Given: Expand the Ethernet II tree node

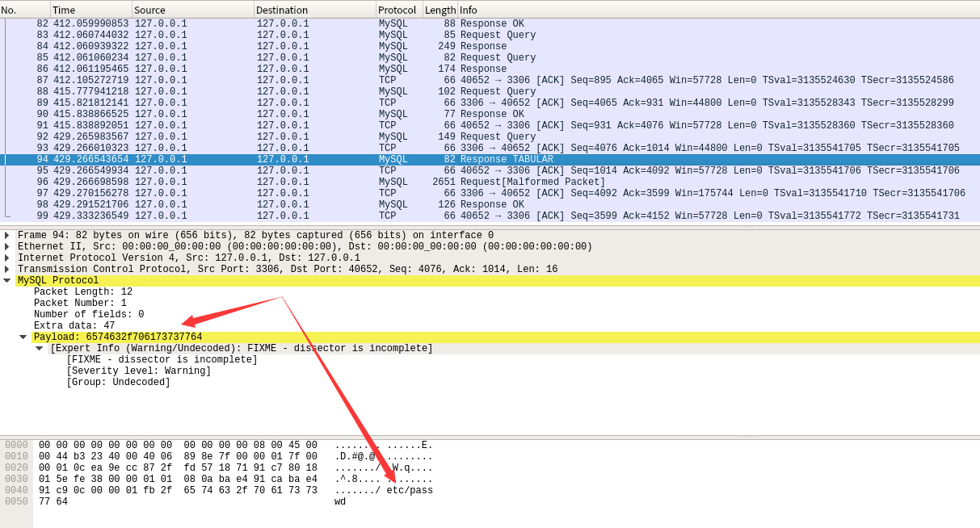Looking at the screenshot, I should coord(6,247).
